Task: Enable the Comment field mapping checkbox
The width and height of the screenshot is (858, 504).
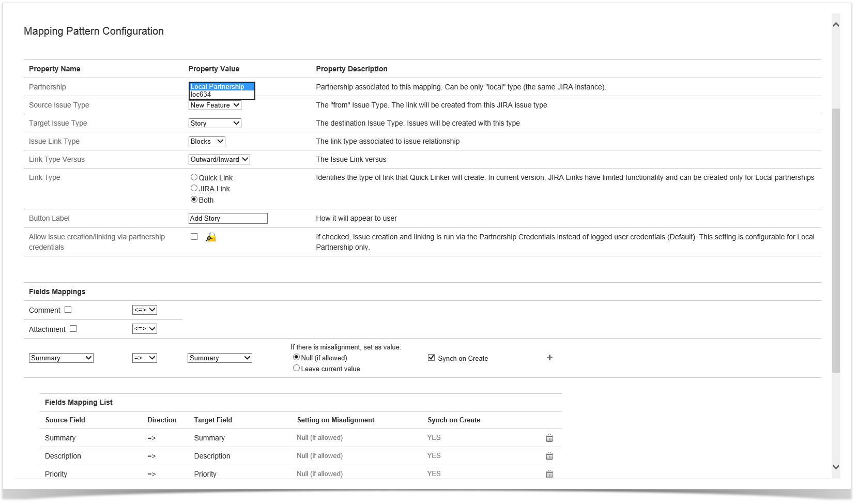Action: 68,310
